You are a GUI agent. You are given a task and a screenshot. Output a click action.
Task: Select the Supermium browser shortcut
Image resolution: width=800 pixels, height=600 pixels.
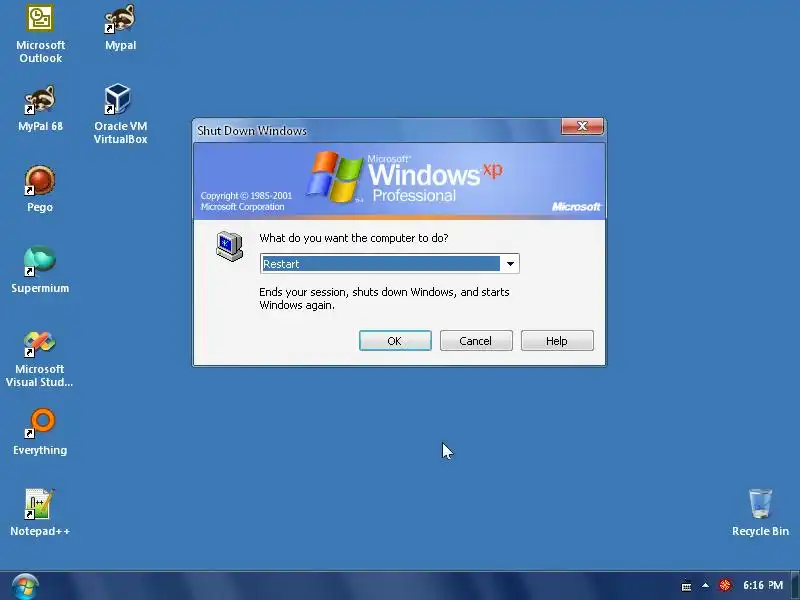click(40, 270)
